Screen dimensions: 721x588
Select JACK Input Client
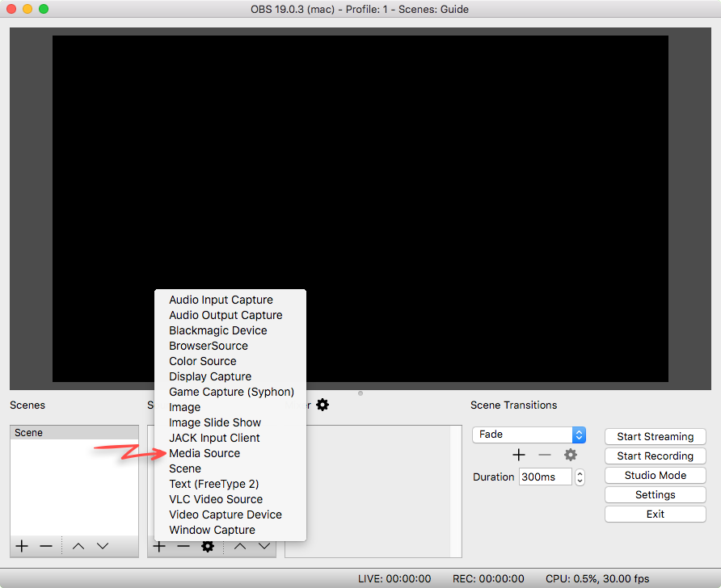point(230,438)
